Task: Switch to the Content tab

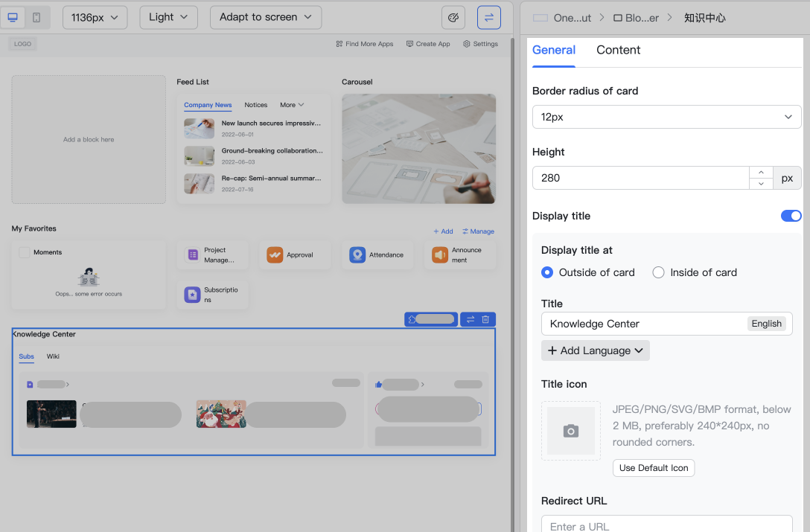Action: tap(619, 50)
